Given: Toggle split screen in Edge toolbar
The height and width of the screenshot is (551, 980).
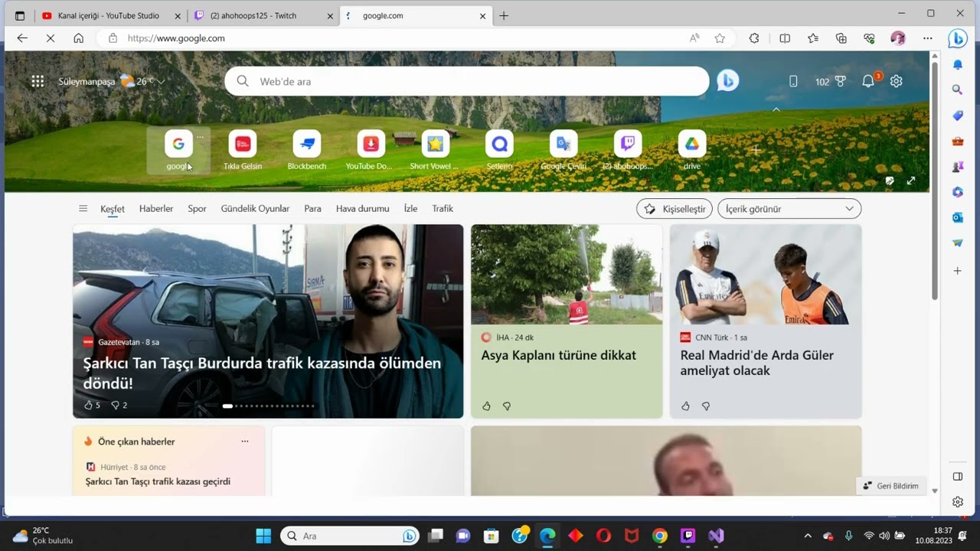Looking at the screenshot, I should (785, 38).
